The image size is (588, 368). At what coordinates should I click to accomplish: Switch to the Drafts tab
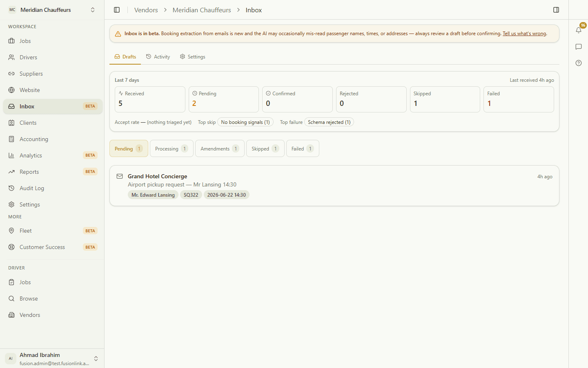click(125, 57)
